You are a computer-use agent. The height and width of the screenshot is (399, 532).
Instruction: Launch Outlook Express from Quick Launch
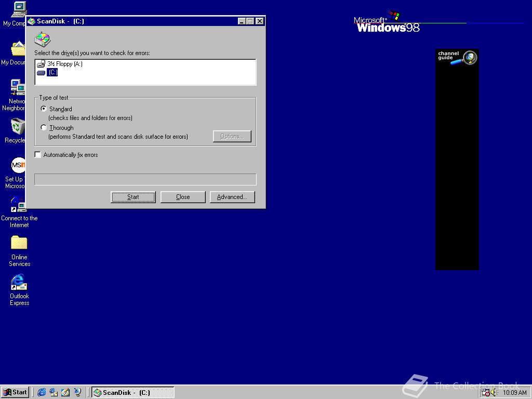pyautogui.click(x=54, y=393)
